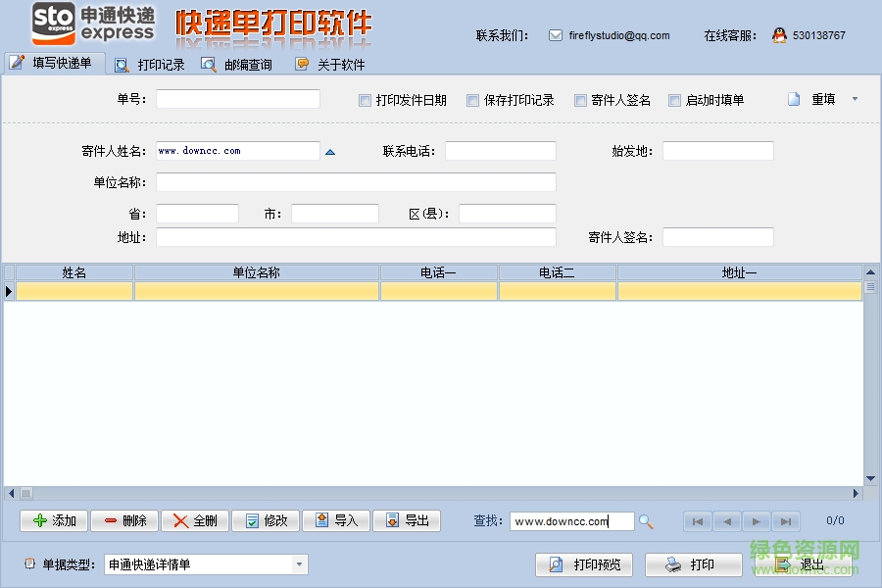This screenshot has width=882, height=588.
Task: Click the QQ penguin online support icon
Action: 779,35
